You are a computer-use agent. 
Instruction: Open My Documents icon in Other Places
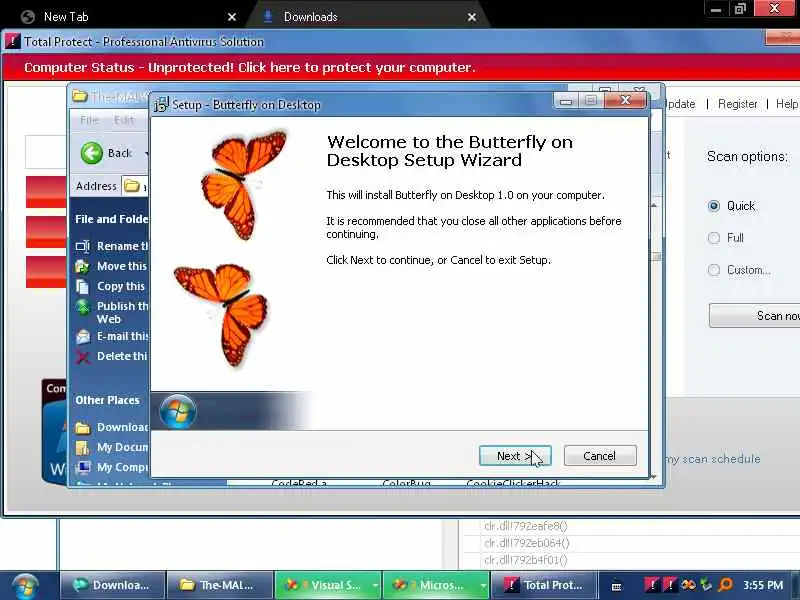click(83, 447)
